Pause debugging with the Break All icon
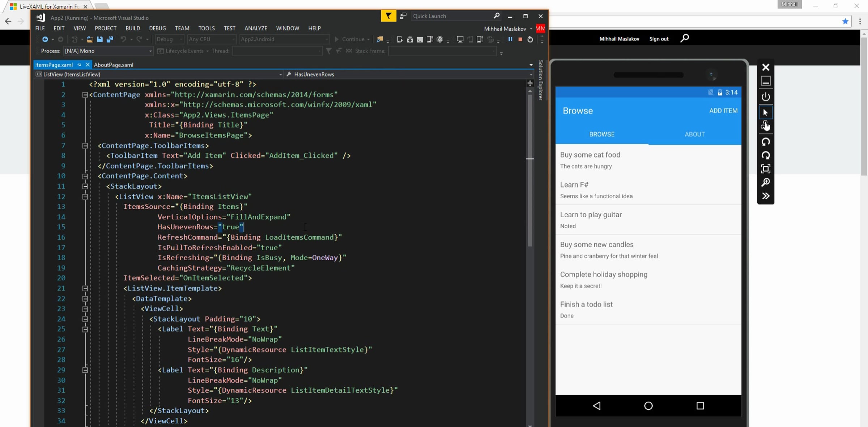This screenshot has height=427, width=868. click(510, 39)
